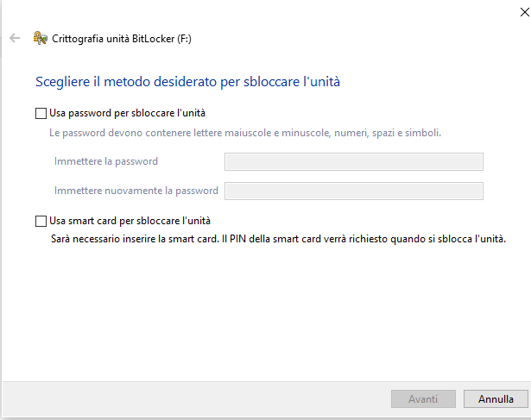
Task: Click blank white area below smart card description
Action: click(x=264, y=311)
